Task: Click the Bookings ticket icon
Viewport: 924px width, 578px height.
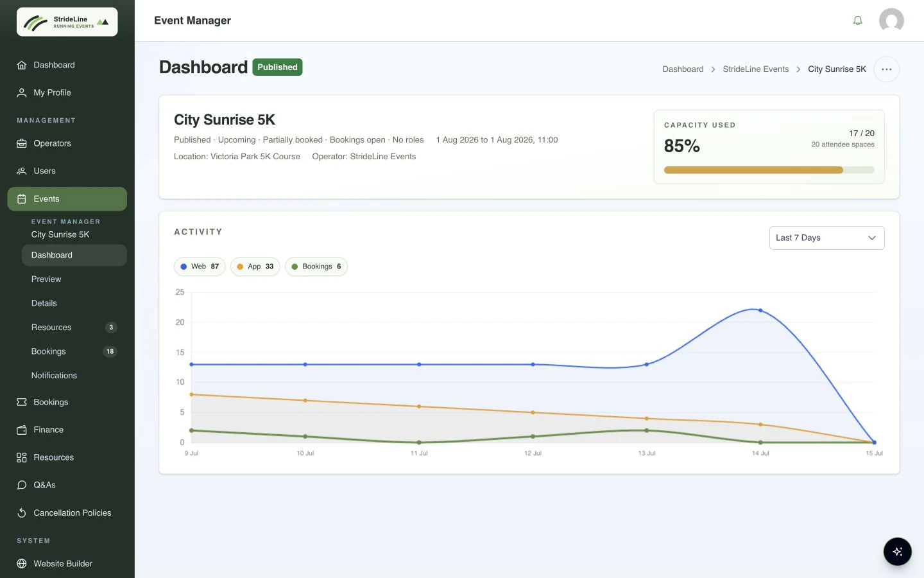Action: coord(22,402)
